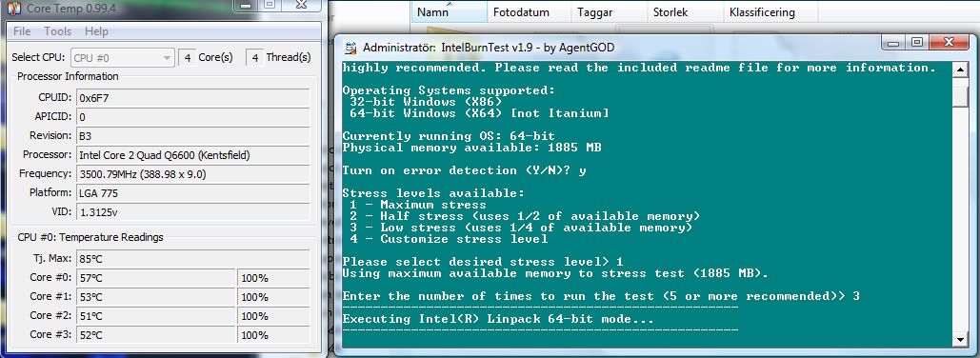Click Core #1 temperature 53°C
Screen dimensions: 980x358
pyautogui.click(x=156, y=297)
